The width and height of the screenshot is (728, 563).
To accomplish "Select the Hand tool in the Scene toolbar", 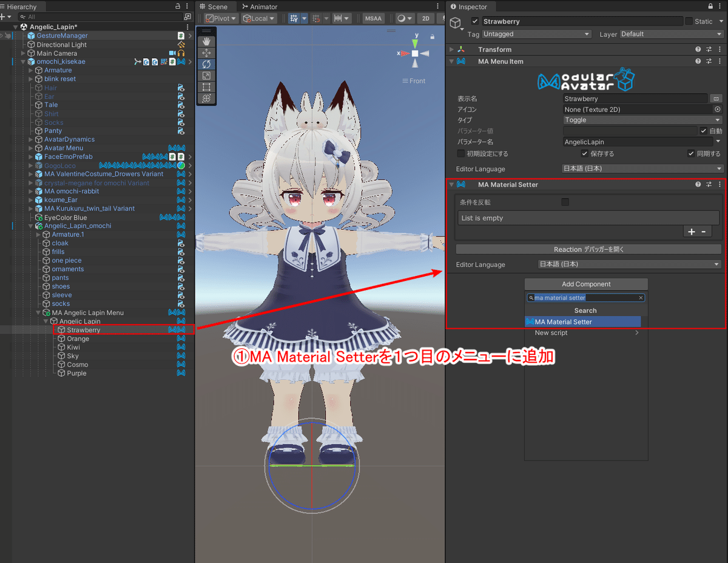I will [206, 42].
